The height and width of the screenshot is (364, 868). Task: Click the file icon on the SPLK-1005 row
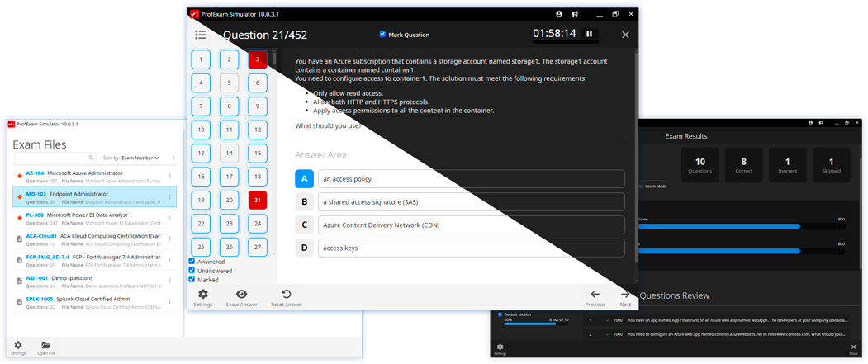click(19, 302)
